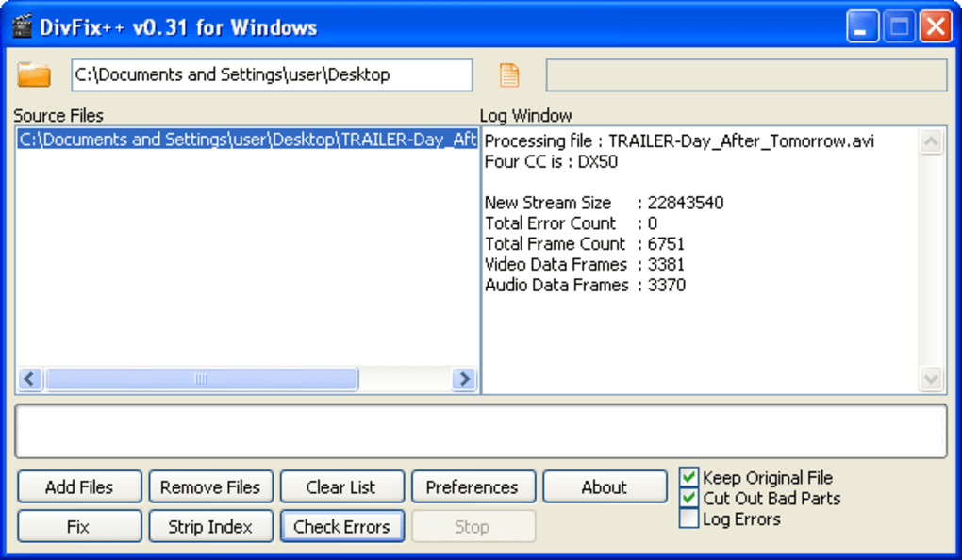Click left arrow of Source Files scrollbar
962x560 pixels.
(x=29, y=379)
